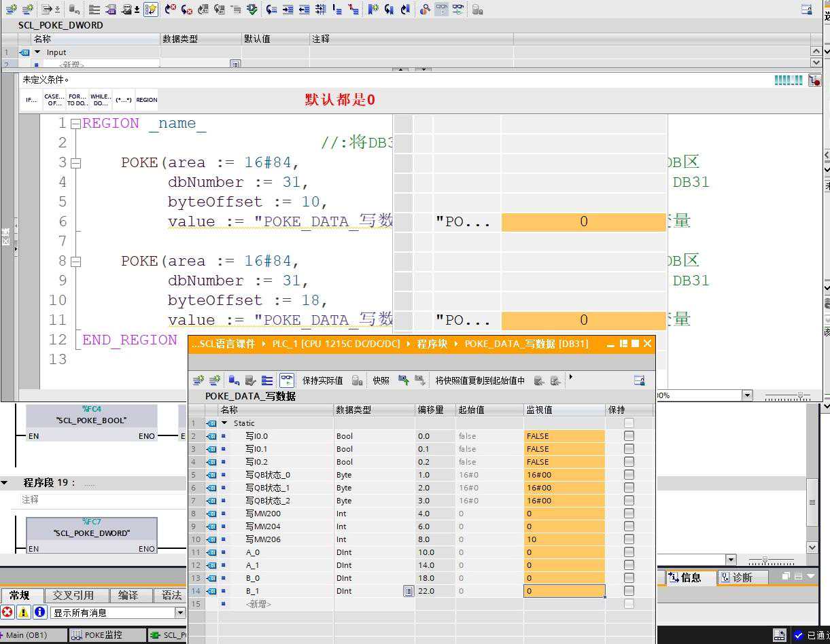Click the REGION instruction snippet button
This screenshot has height=644, width=830.
coord(146,100)
